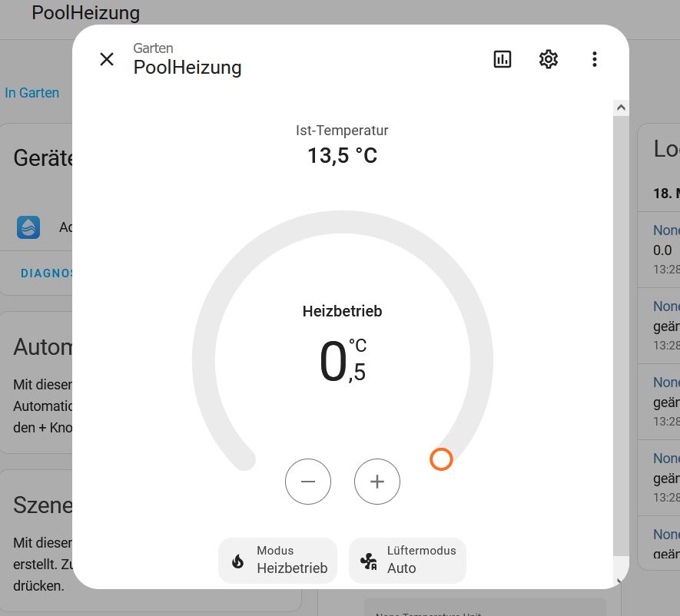Open the Lüftermodus Auto dropdown

407,560
